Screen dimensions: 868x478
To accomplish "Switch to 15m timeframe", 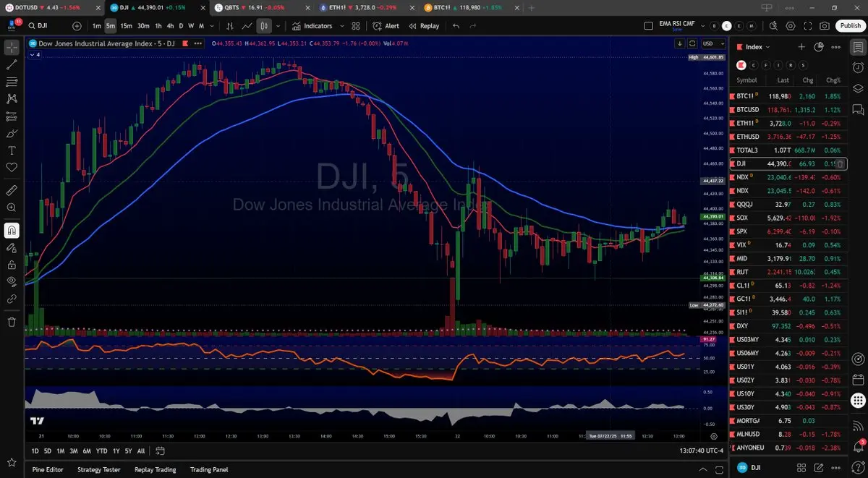I will [126, 26].
